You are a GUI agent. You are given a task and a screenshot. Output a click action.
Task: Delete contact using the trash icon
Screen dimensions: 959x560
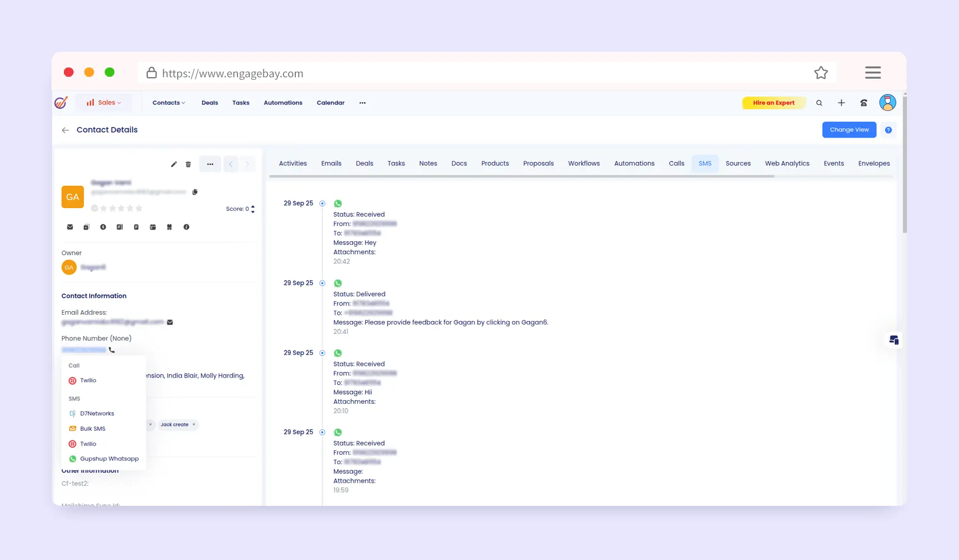tap(188, 164)
